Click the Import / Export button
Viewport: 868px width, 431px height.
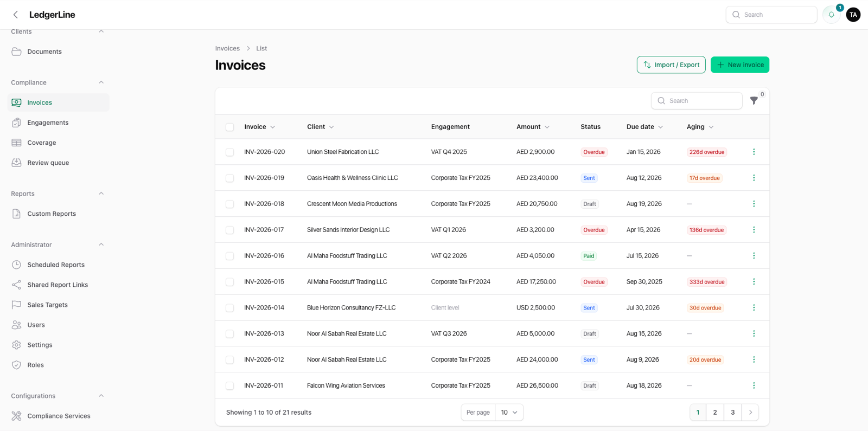click(671, 65)
